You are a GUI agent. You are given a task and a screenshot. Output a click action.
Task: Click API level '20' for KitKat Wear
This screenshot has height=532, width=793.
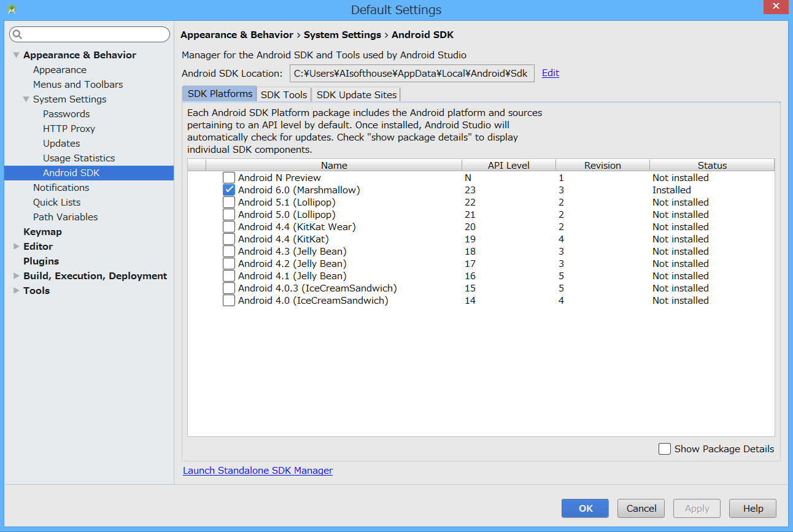tap(470, 227)
